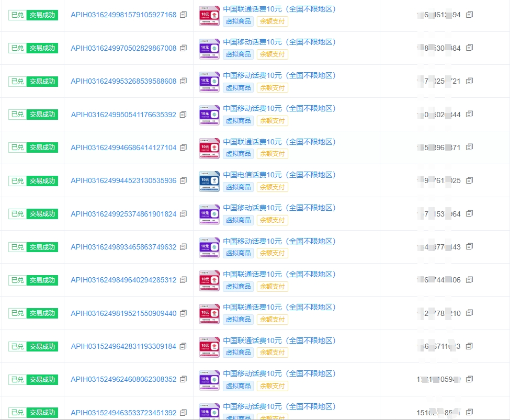This screenshot has height=420, width=510.
Task: Open order APIH0316249944523130535936 details
Action: (123, 180)
